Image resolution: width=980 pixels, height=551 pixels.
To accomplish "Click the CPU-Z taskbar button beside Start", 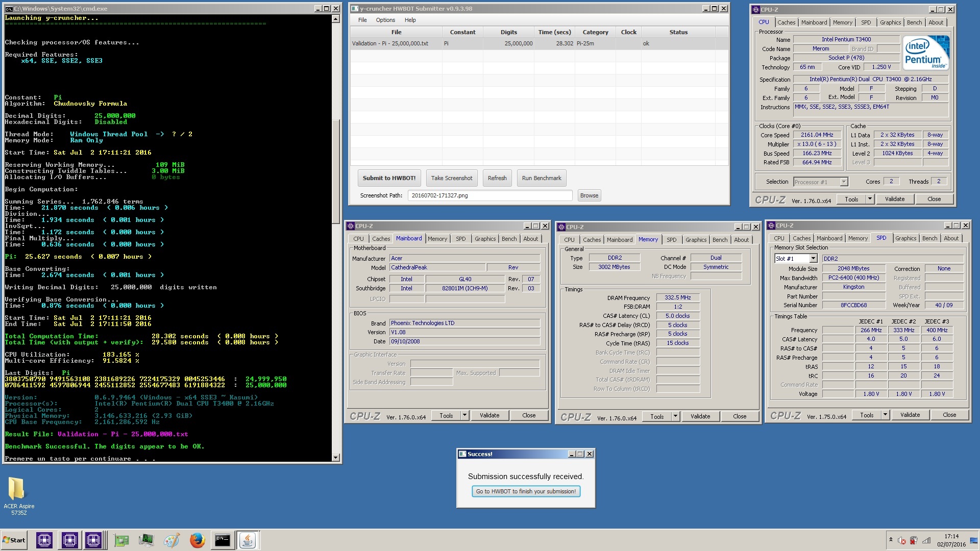I will (44, 540).
